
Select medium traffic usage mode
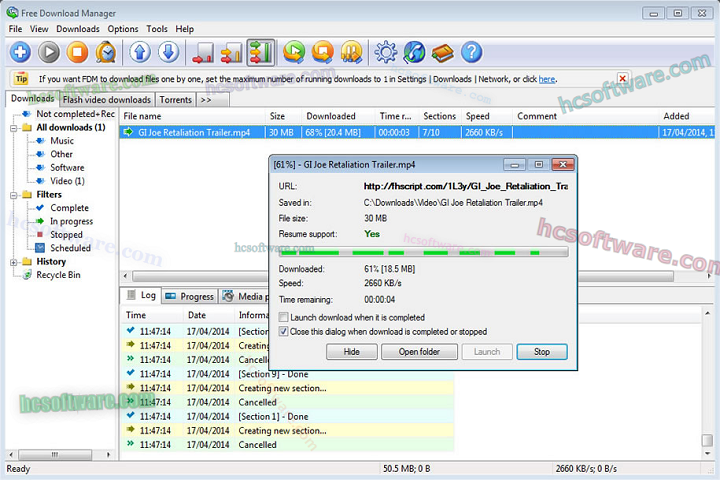[231, 52]
